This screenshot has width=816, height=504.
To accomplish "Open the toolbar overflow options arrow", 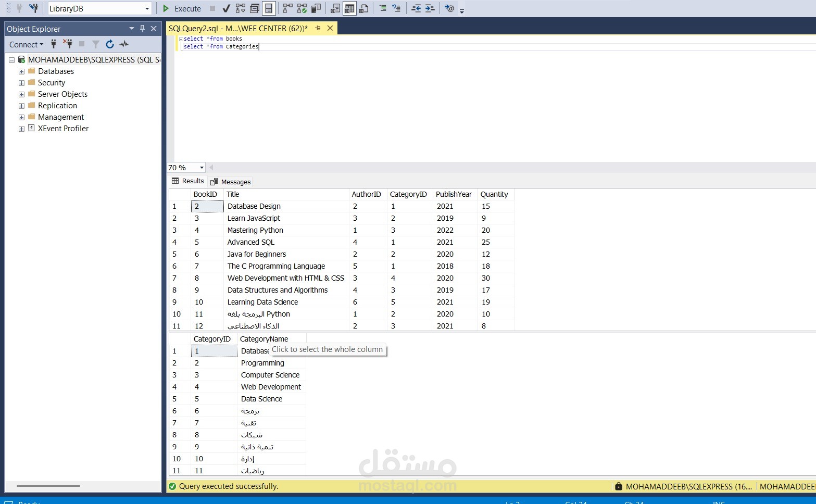I will (462, 10).
